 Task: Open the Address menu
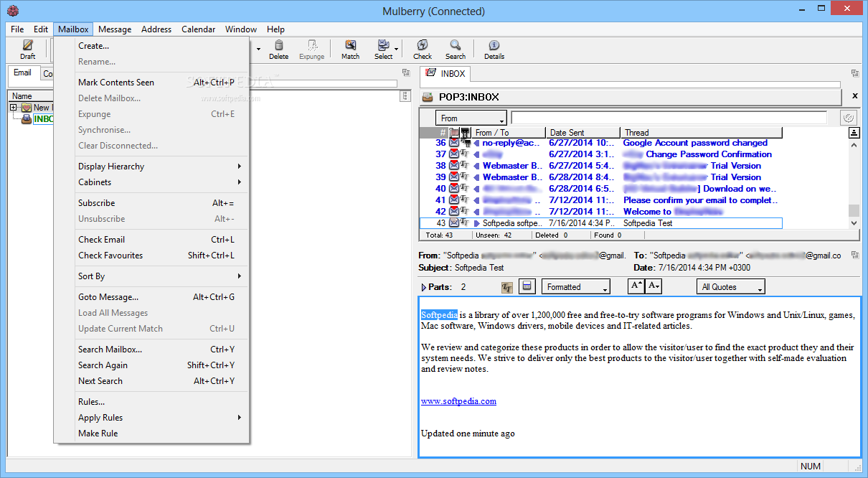(156, 29)
